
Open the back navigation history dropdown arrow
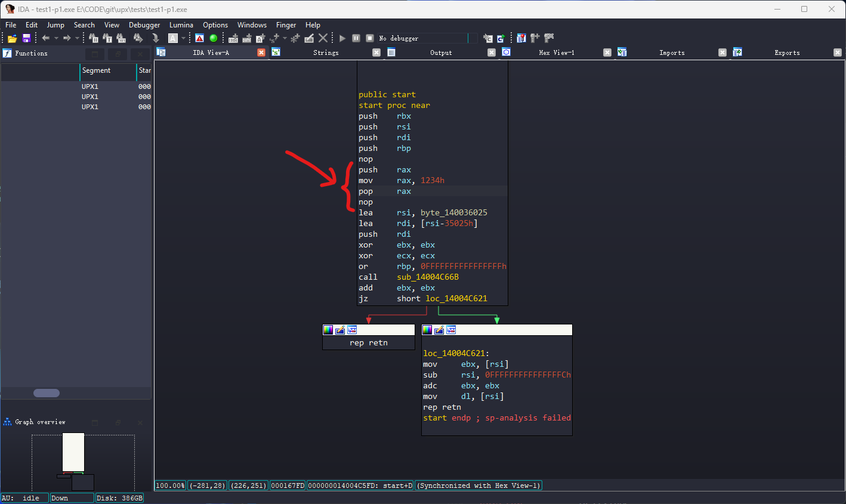coord(56,38)
